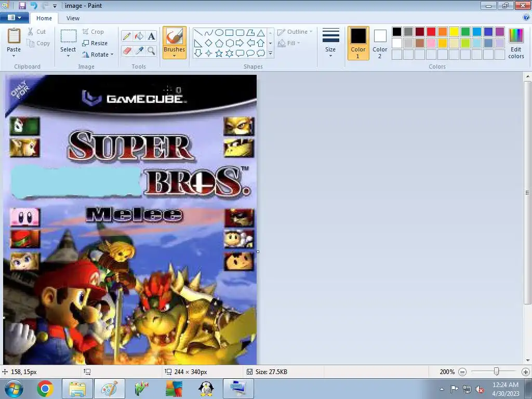Click the Undo arrow in title bar
The width and height of the screenshot is (532, 399).
click(x=34, y=5)
